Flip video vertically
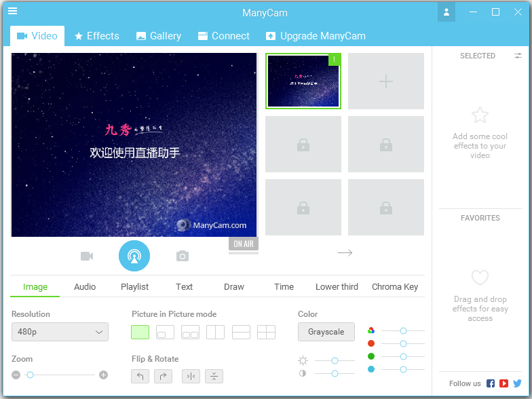532x399 pixels. 214,376
